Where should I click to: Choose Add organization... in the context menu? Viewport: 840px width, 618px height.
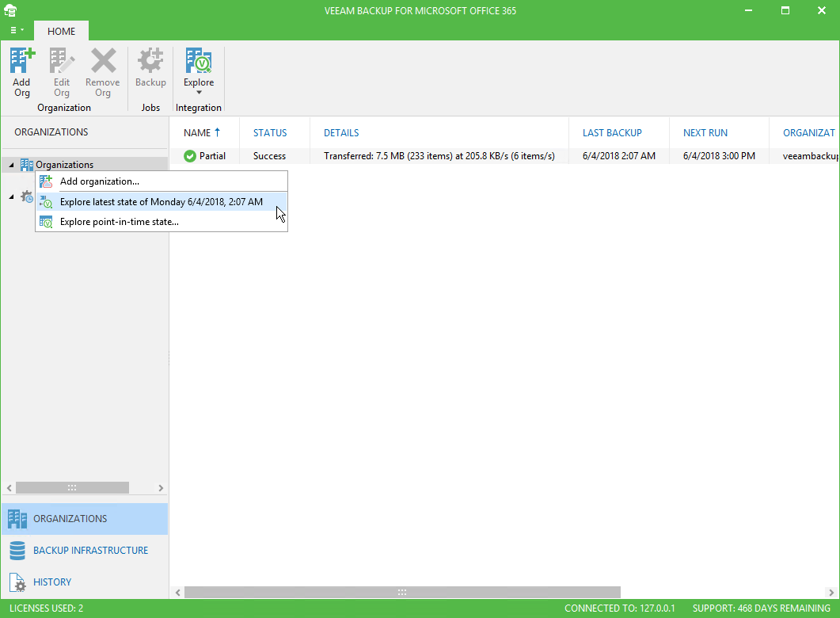162,181
